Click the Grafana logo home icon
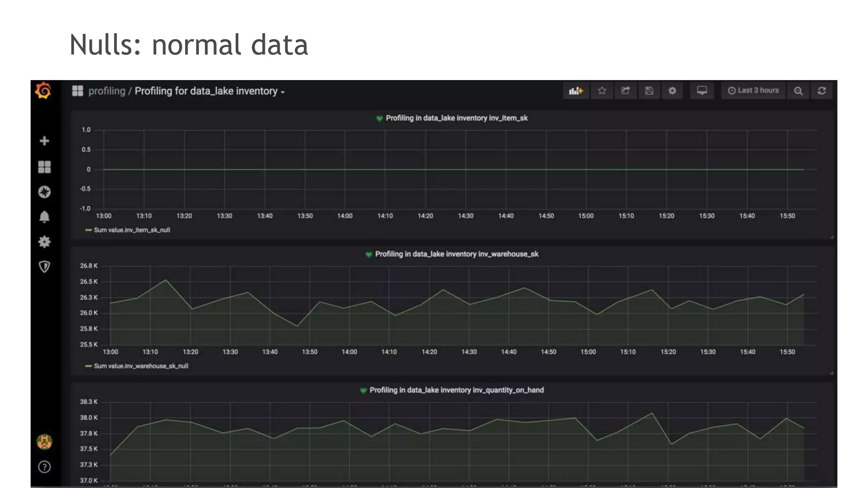868x488 pixels. (x=43, y=91)
